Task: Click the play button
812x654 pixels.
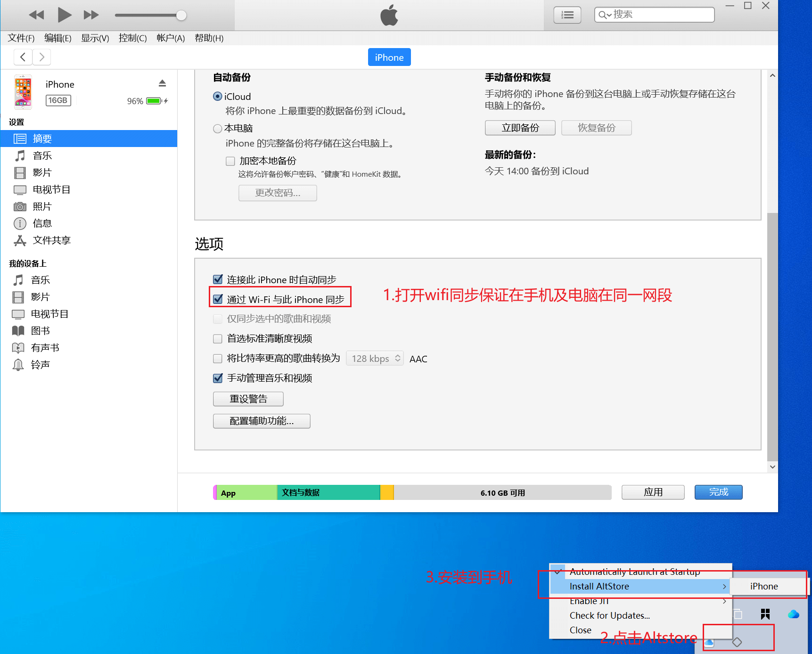Action: coord(64,15)
